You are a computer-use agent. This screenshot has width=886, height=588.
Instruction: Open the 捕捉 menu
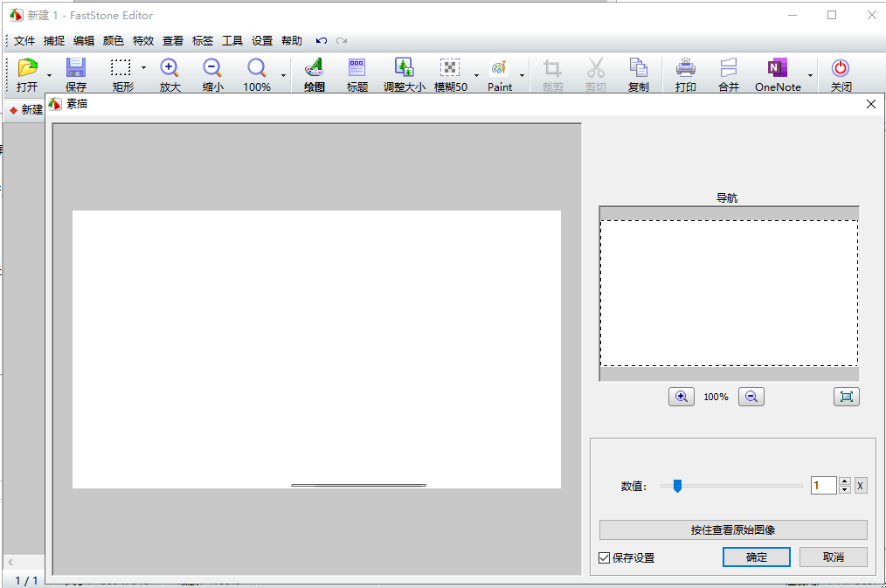54,41
